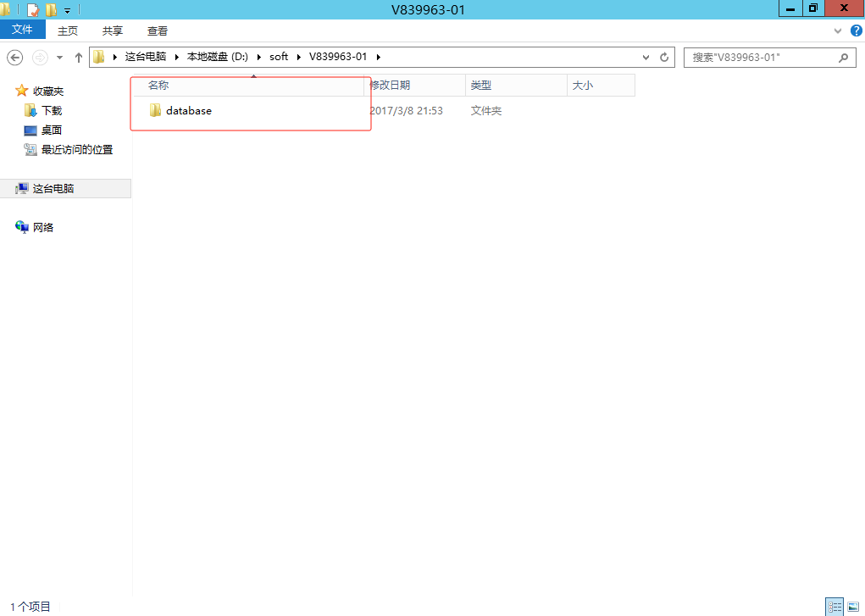Switch to the 共享 ribbon tab
This screenshot has height=616, width=865.
tap(113, 31)
